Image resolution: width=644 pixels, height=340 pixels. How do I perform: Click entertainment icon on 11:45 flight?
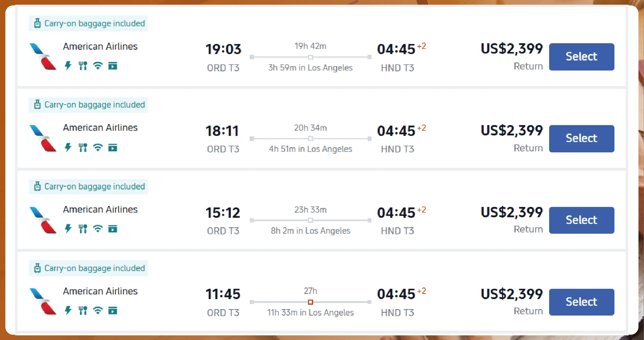tap(113, 310)
